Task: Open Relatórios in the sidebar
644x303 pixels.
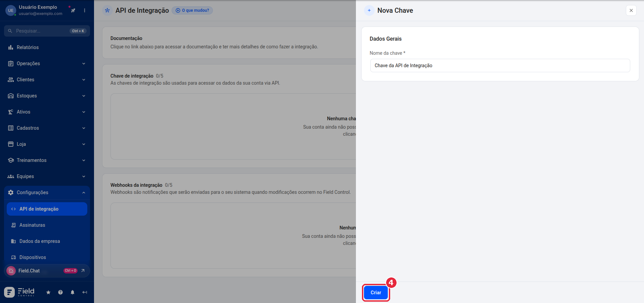Action: (47, 47)
